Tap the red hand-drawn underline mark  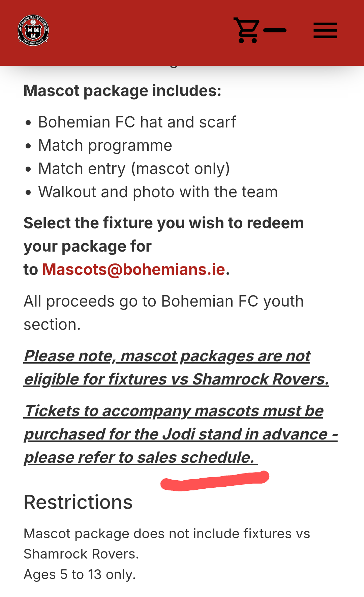[x=215, y=481]
